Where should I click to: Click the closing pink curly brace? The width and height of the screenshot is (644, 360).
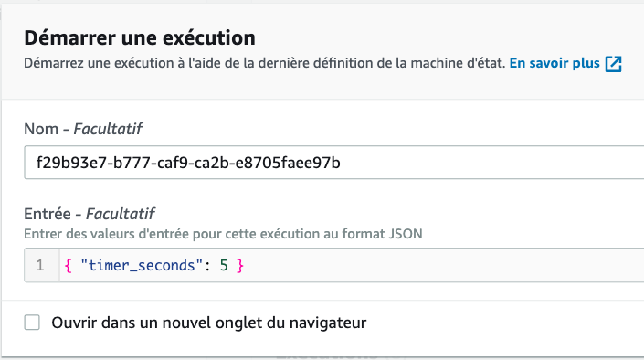[x=240, y=266]
